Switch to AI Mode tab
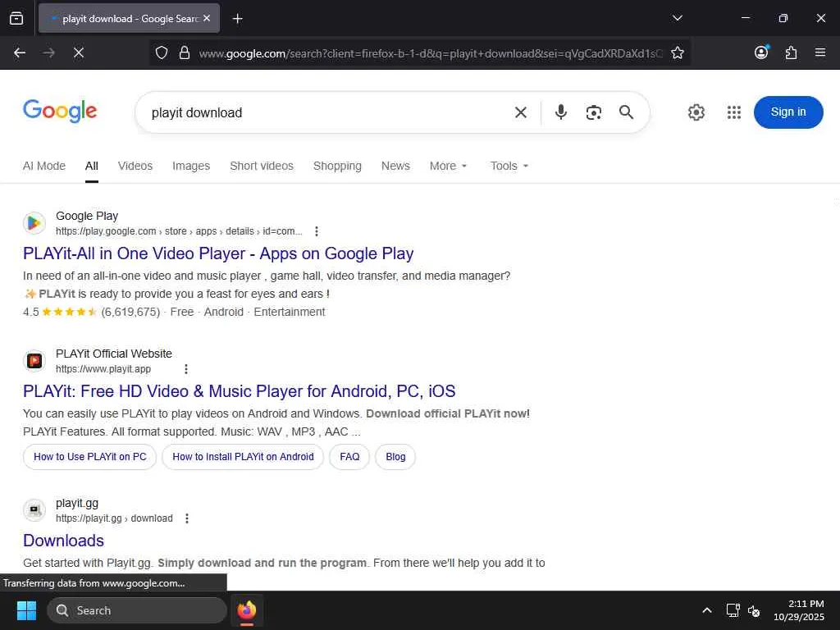840x630 pixels. coord(44,166)
